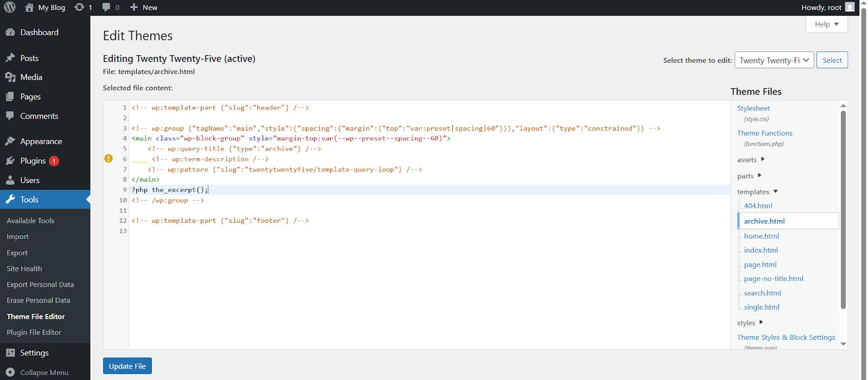The image size is (868, 380).
Task: Open the Help dropdown tab
Action: point(826,24)
